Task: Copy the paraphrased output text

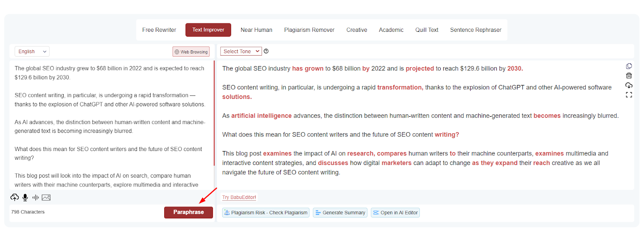Action: tap(629, 66)
